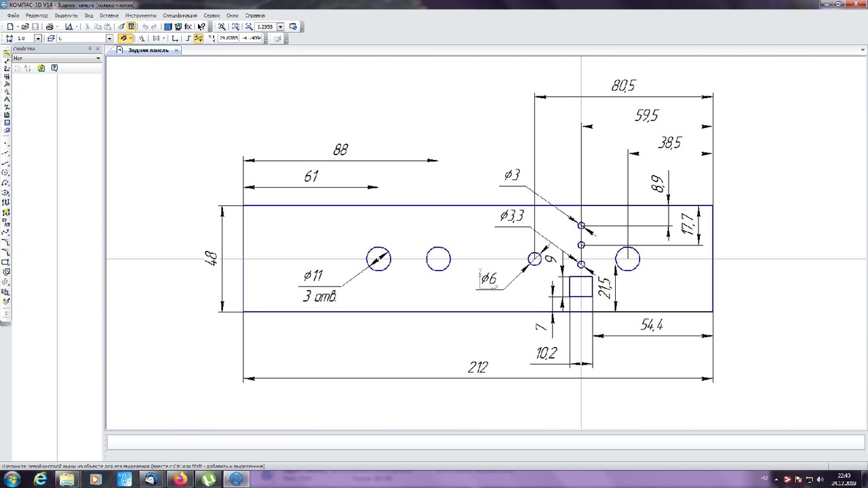Image resolution: width=868 pixels, height=488 pixels.
Task: Click the New document icon
Action: tap(9, 26)
